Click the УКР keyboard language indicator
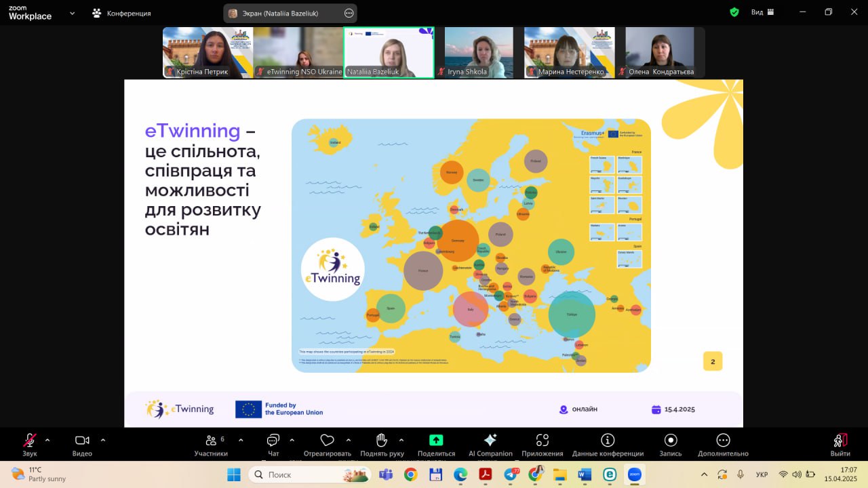 coord(762,474)
